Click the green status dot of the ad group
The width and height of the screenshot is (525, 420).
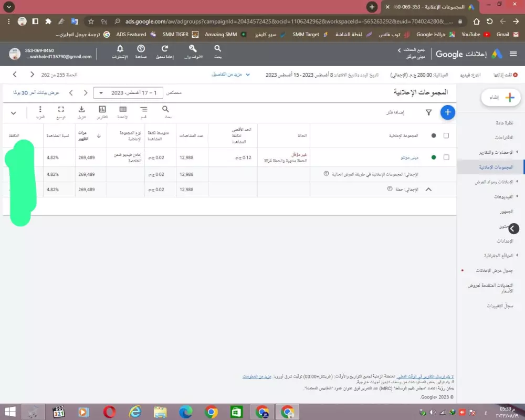tap(435, 157)
